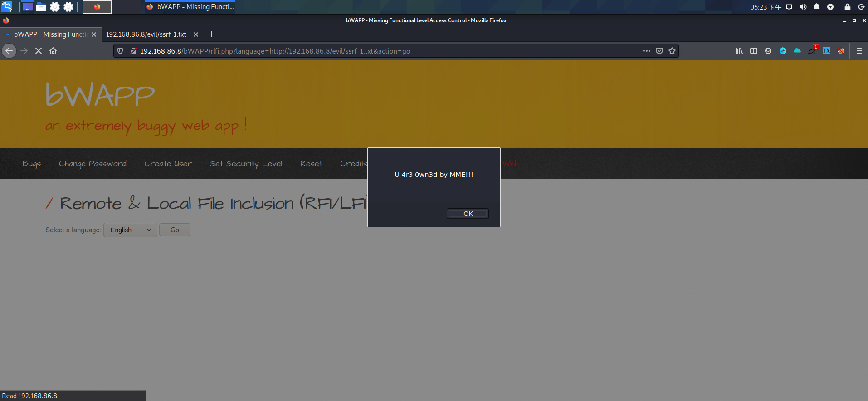Open the notifications bell

click(817, 7)
